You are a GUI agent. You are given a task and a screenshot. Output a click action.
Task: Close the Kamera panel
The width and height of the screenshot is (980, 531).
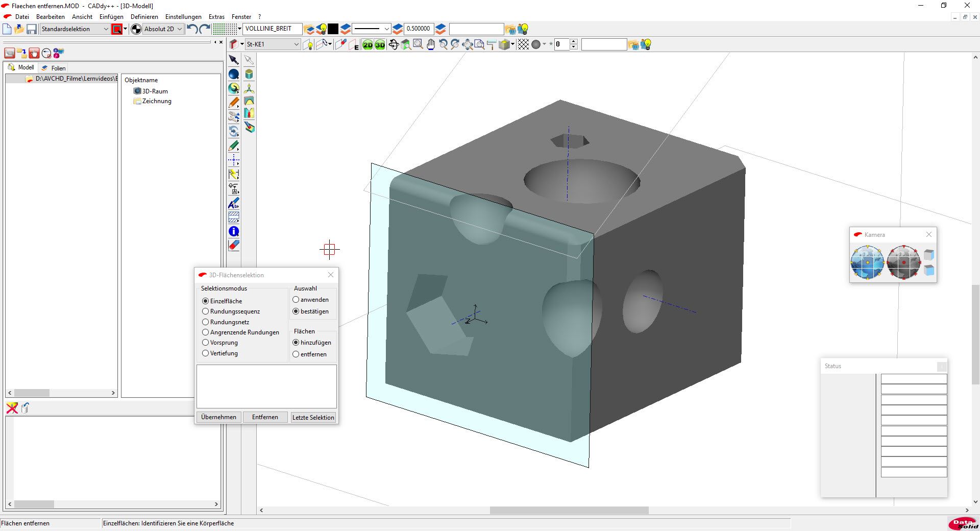929,234
